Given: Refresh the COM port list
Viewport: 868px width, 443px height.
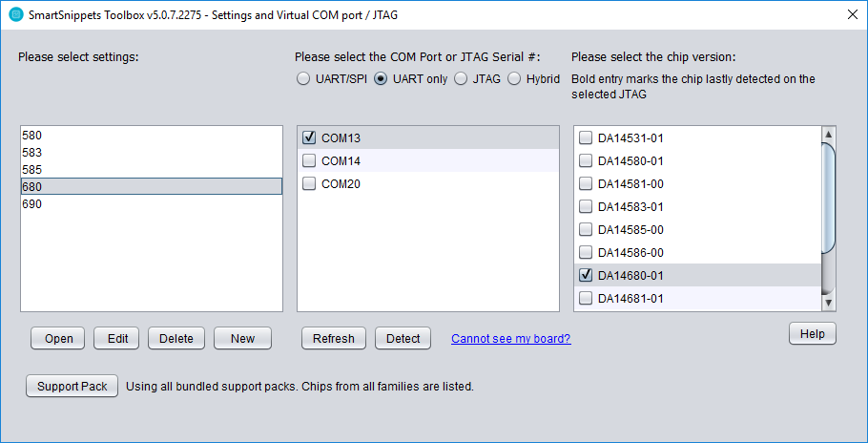Looking at the screenshot, I should click(334, 338).
